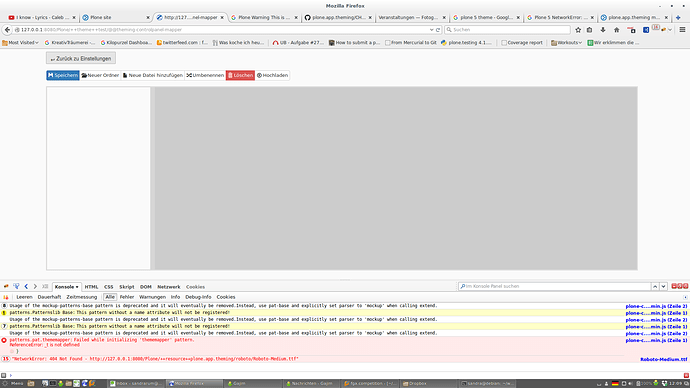This screenshot has width=690, height=388.
Task: Open the Workouts bookmarks folder
Action: coord(566,43)
